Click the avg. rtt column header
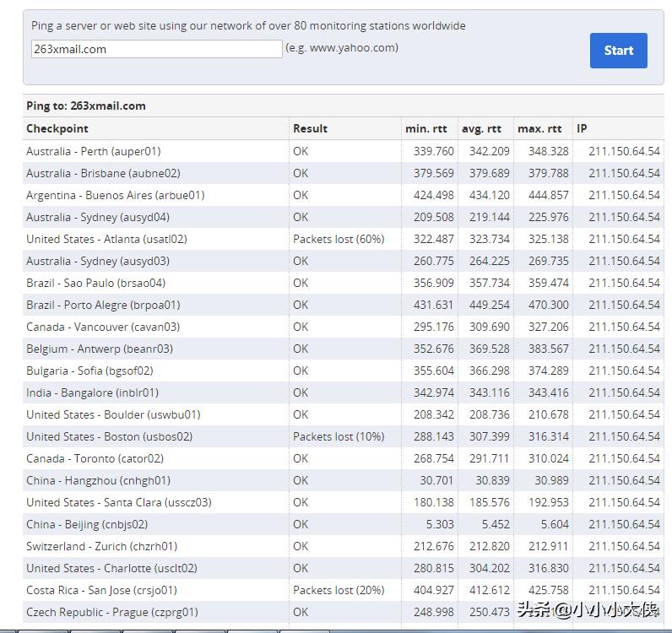Viewport: 672px width, 633px height. [x=481, y=128]
